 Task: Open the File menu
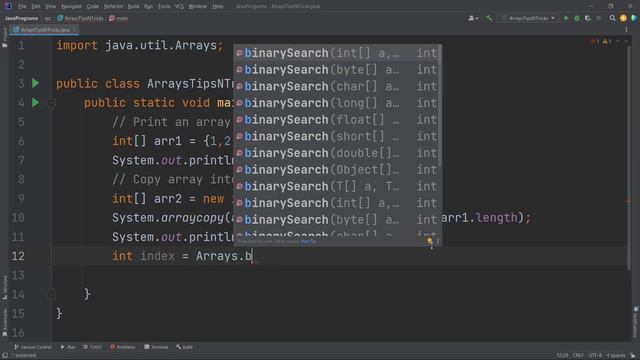(x=22, y=7)
